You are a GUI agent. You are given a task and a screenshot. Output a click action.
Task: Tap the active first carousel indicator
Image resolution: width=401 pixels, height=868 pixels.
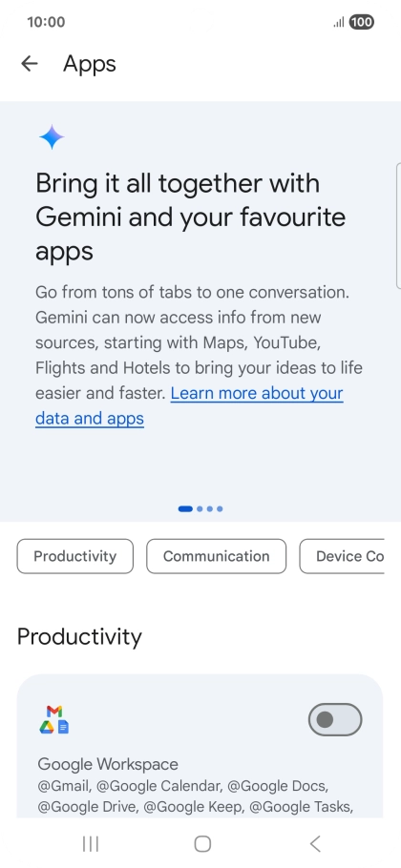185,508
